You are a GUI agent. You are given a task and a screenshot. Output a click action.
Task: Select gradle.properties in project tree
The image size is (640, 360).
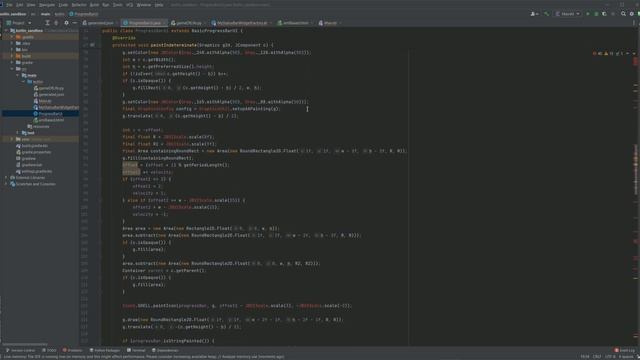(x=34, y=152)
